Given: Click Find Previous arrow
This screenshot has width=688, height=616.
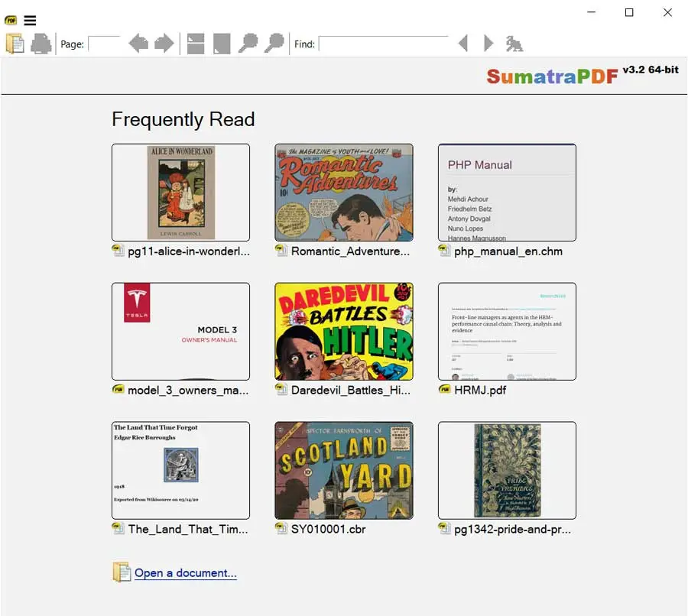Looking at the screenshot, I should tap(462, 44).
